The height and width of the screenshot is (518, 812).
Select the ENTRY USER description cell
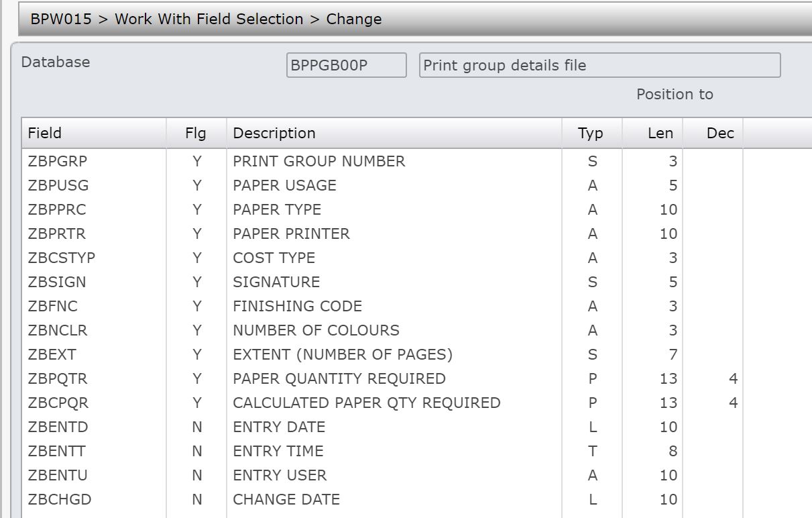coord(394,475)
